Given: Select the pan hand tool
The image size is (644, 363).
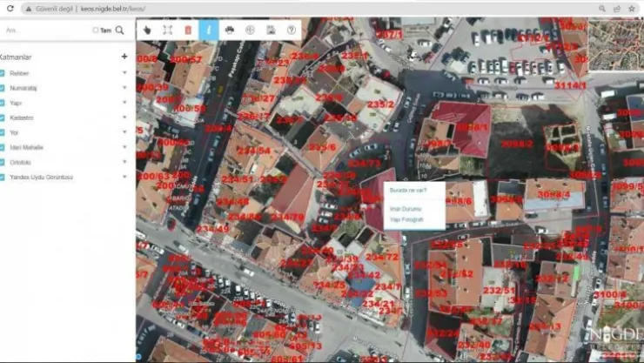Looking at the screenshot, I should [x=147, y=30].
